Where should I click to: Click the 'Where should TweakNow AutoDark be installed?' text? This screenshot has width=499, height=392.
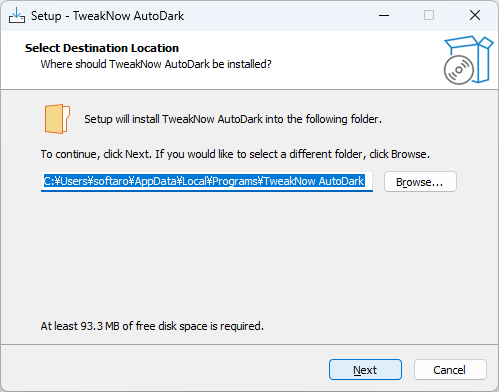(x=156, y=64)
